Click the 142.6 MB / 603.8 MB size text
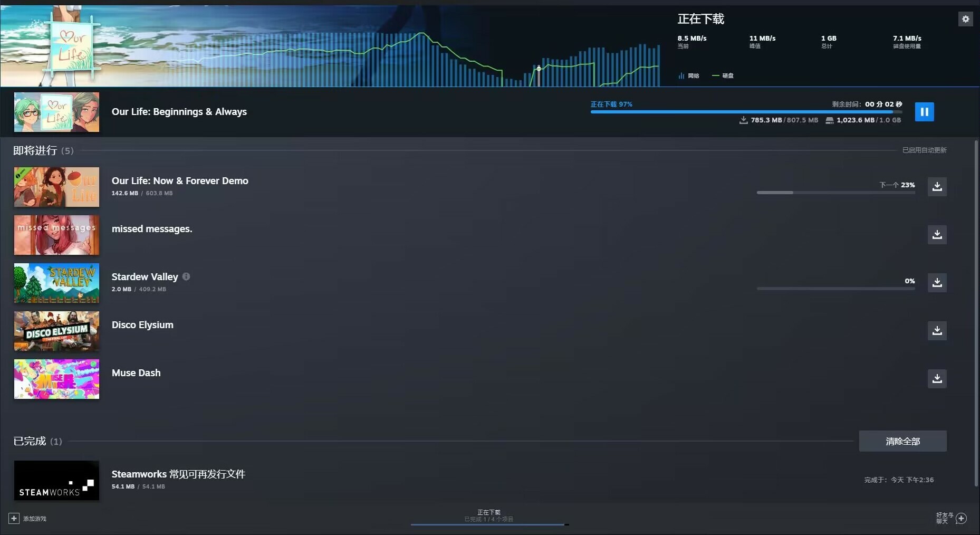The width and height of the screenshot is (980, 535). (x=142, y=193)
